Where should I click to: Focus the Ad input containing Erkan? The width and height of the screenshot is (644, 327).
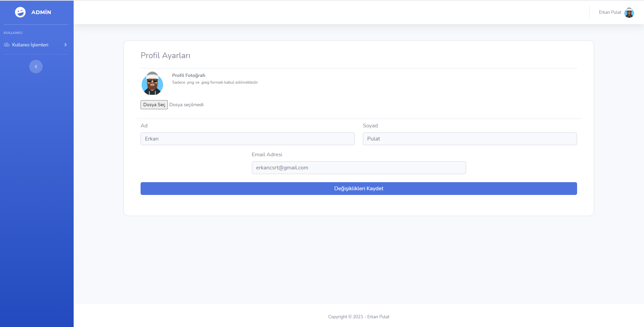click(248, 139)
